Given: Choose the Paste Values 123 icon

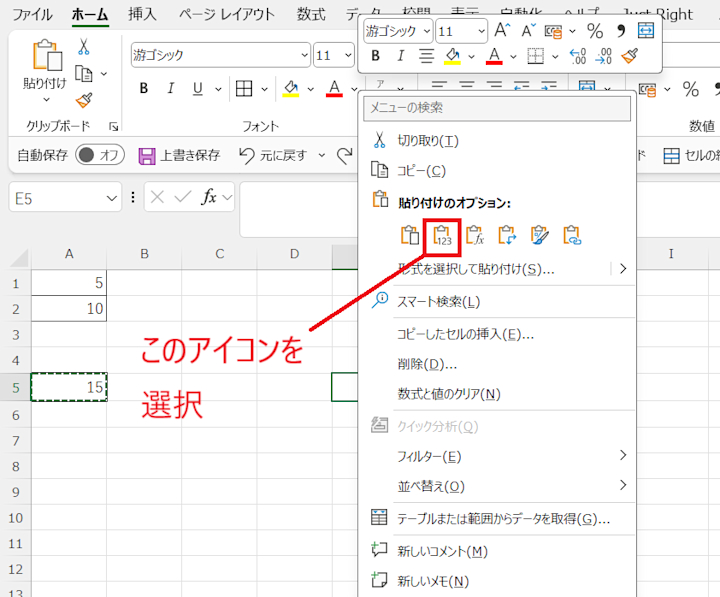Looking at the screenshot, I should click(442, 236).
